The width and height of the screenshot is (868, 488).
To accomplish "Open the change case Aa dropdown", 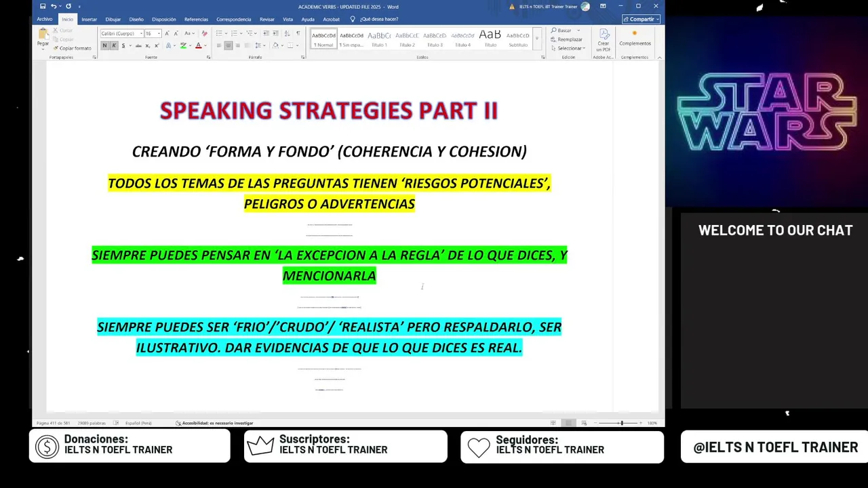I will pyautogui.click(x=189, y=33).
